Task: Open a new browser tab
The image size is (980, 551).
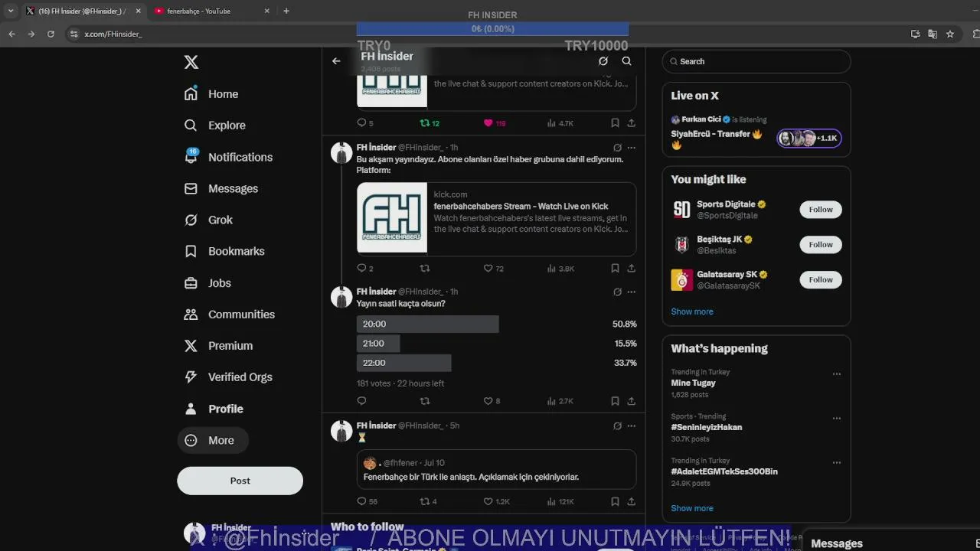Action: 286,11
